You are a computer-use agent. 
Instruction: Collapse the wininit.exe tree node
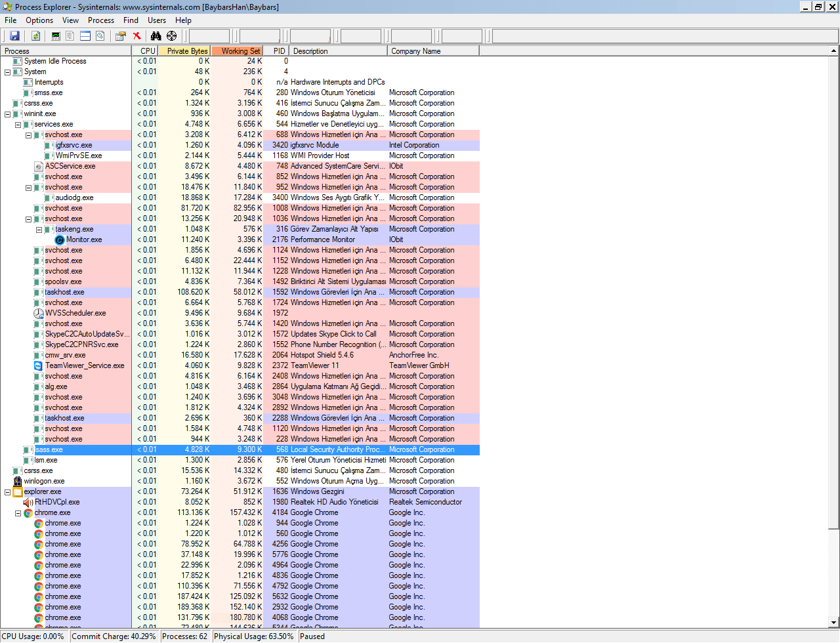[8, 114]
